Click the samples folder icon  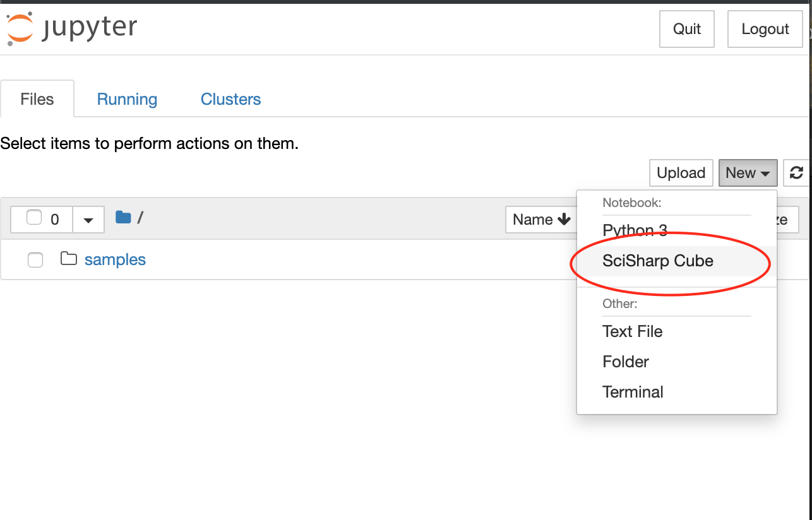point(69,259)
